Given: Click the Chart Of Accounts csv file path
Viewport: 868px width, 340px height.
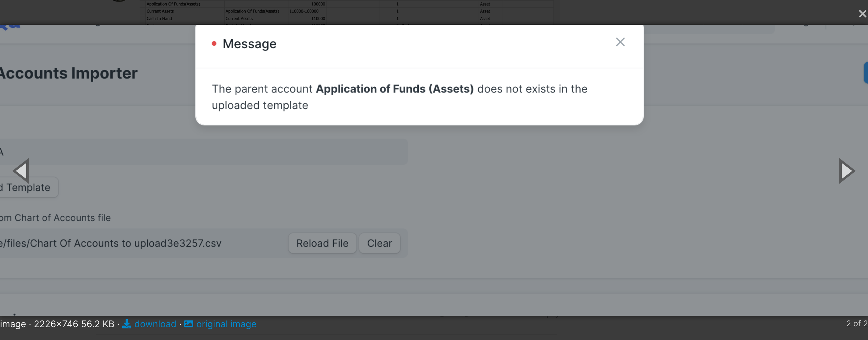Looking at the screenshot, I should (111, 243).
